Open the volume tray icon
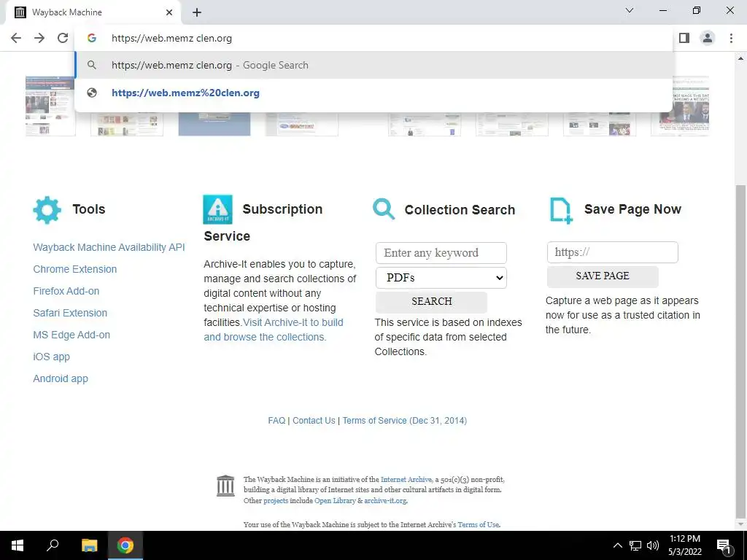The image size is (747, 560). (653, 545)
